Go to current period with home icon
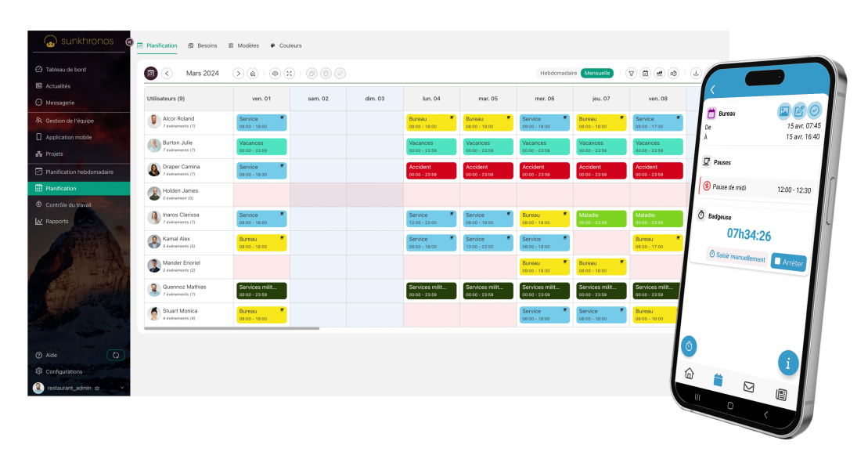The height and width of the screenshot is (470, 868). pyautogui.click(x=253, y=73)
